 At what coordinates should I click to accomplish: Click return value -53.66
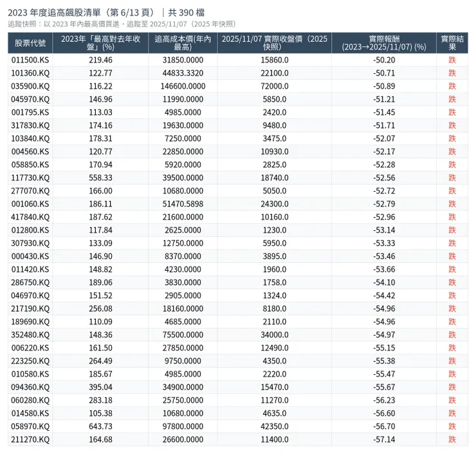[384, 269]
